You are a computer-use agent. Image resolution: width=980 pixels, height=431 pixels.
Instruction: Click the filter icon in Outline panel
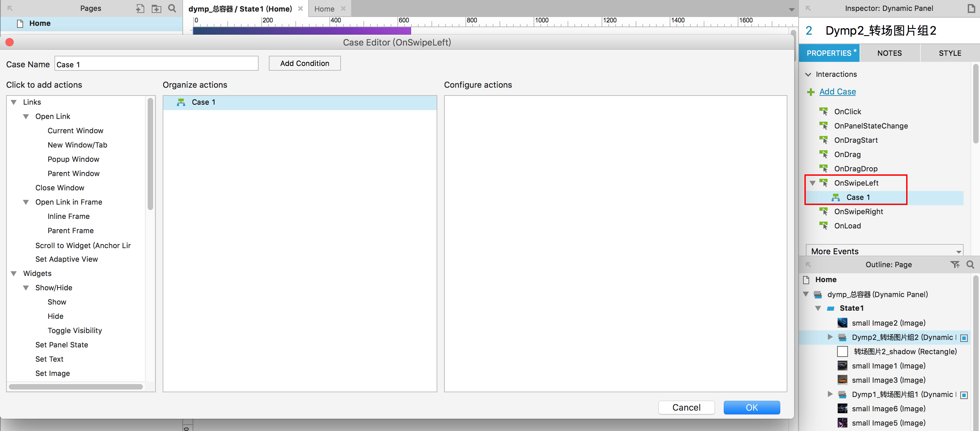point(954,264)
